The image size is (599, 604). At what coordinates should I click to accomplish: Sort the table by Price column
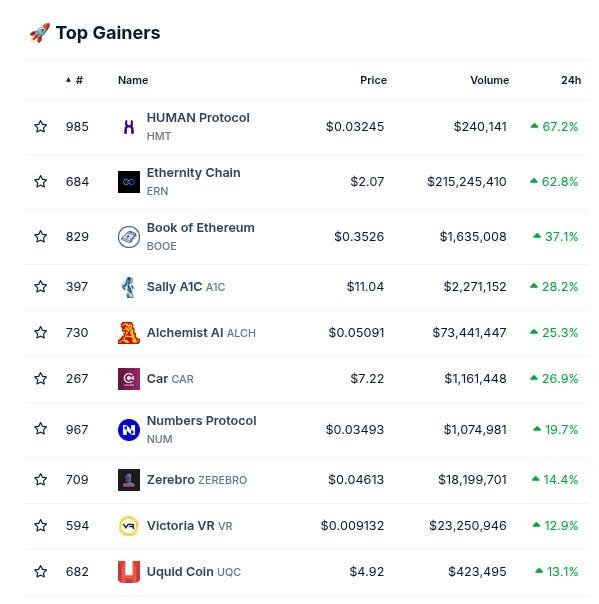click(x=373, y=80)
